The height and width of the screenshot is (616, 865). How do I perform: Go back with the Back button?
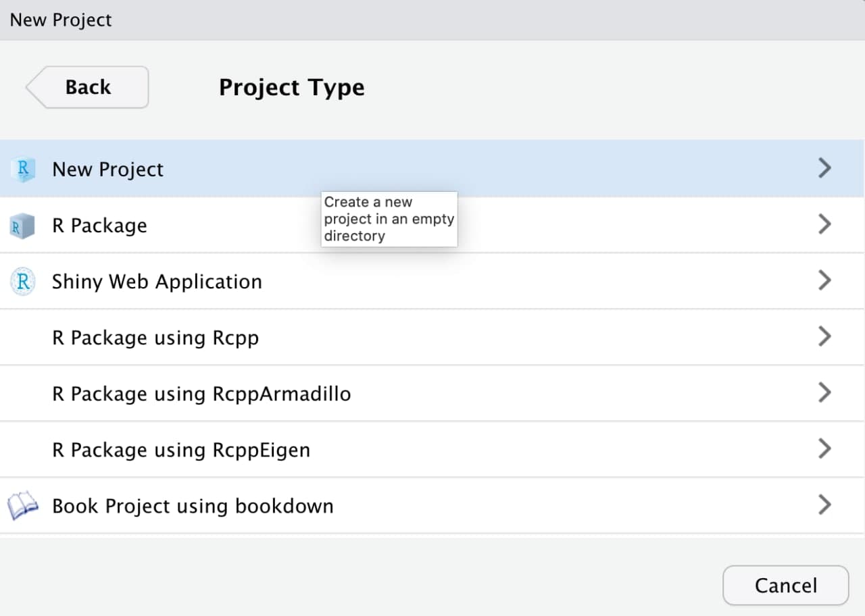[x=87, y=87]
